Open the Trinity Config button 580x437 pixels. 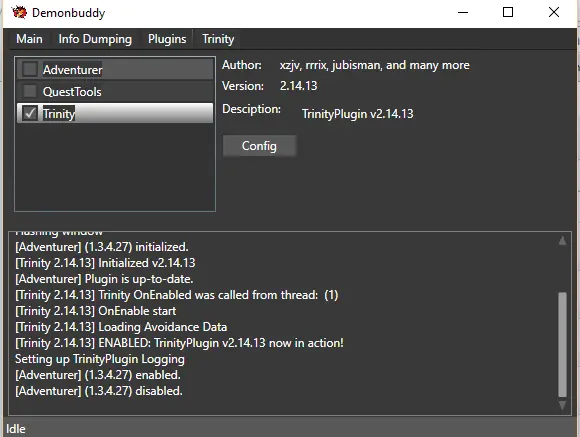pos(259,146)
